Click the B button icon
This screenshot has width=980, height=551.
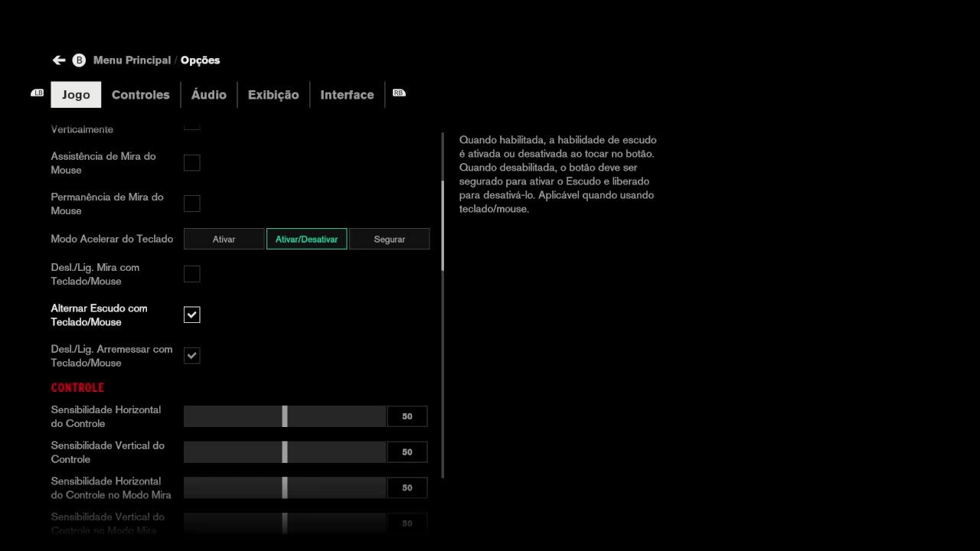pyautogui.click(x=79, y=60)
